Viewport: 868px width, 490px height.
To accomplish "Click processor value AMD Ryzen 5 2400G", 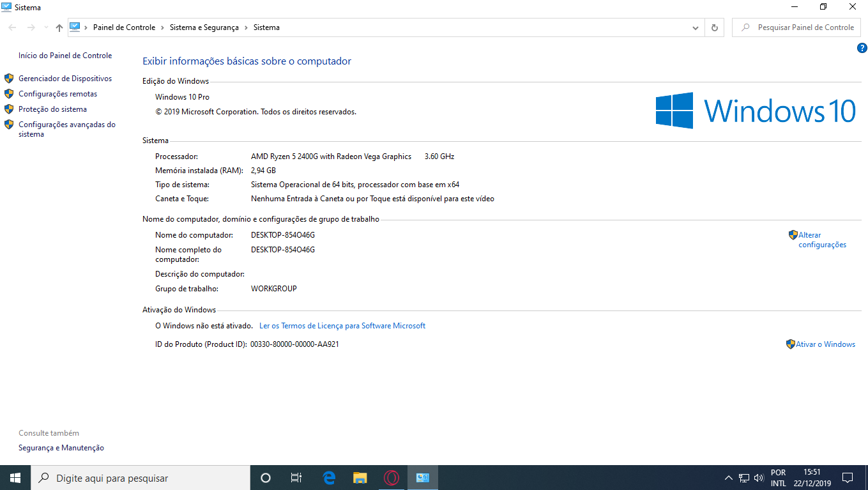I will tap(331, 157).
